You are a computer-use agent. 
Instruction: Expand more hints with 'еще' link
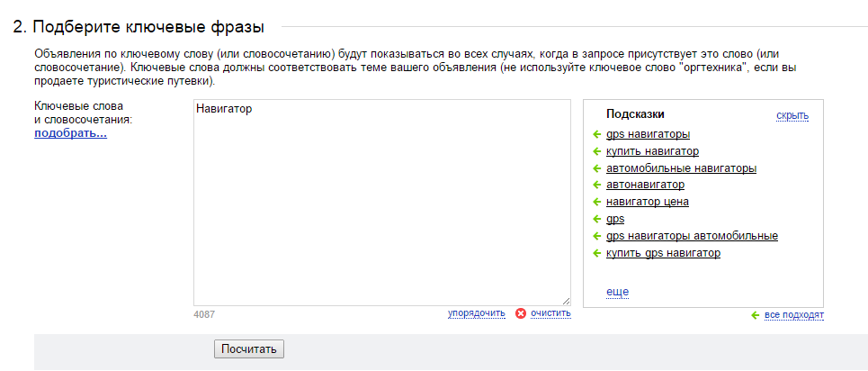coord(617,292)
